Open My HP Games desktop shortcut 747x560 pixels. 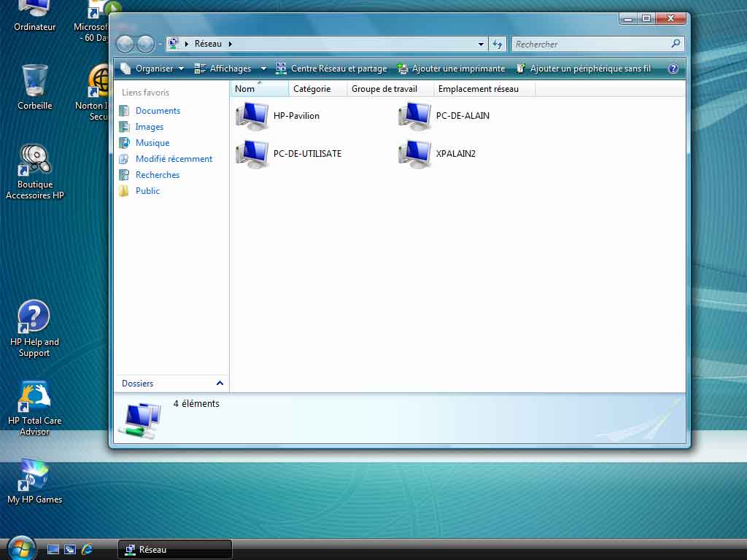(x=34, y=475)
